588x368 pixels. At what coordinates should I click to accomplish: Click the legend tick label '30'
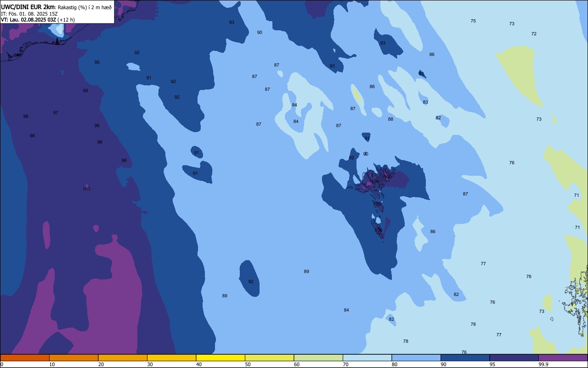[x=150, y=364]
